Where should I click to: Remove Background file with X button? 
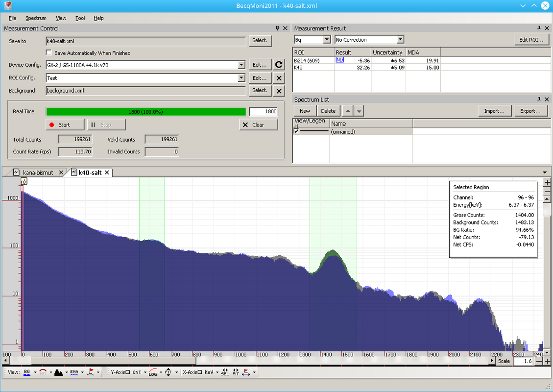tap(279, 91)
